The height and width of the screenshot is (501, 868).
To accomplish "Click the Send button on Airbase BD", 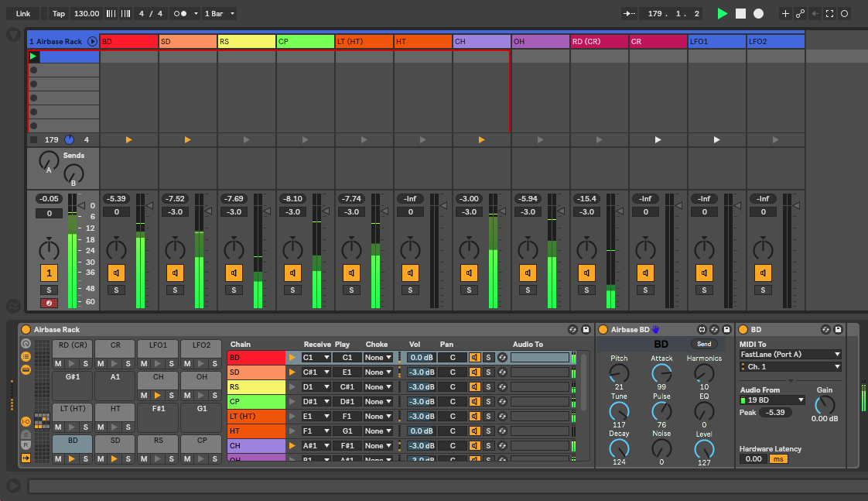I will (704, 344).
